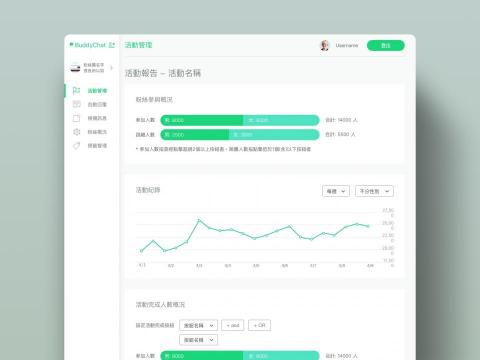Click the 活動管理 header title
Image resolution: width=480 pixels, height=360 pixels.
(139, 45)
